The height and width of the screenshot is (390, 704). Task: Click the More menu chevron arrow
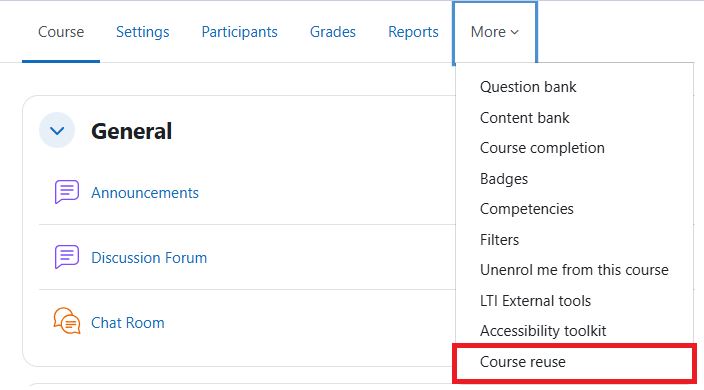pyautogui.click(x=515, y=32)
